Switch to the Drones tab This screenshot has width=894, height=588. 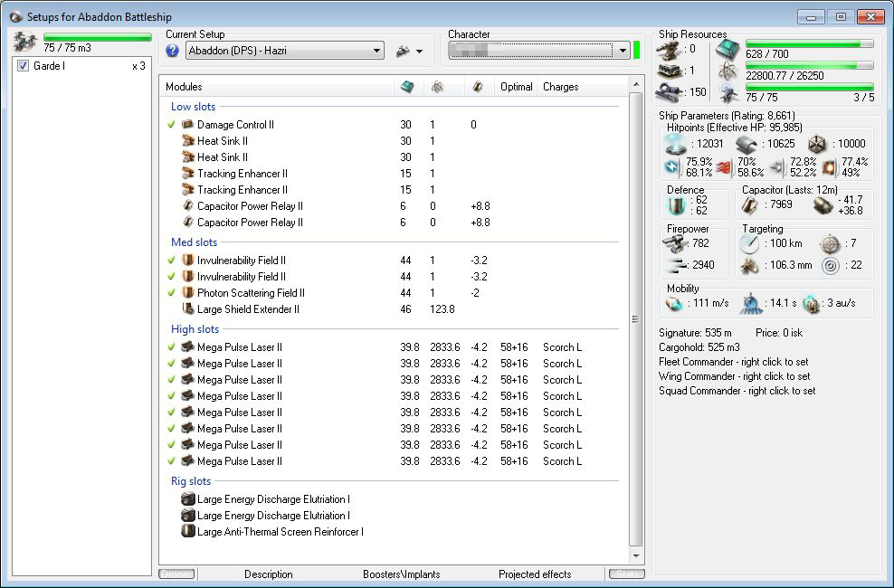pos(176,574)
